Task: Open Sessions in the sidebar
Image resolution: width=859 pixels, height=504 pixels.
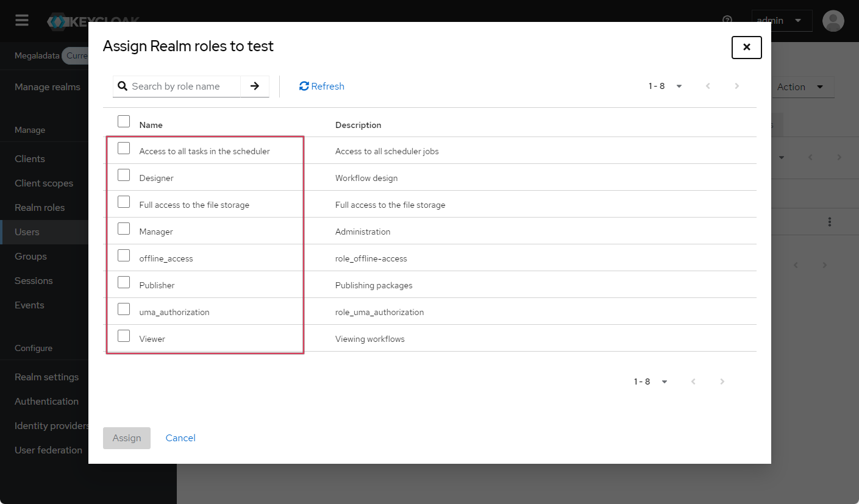Action: pos(34,280)
